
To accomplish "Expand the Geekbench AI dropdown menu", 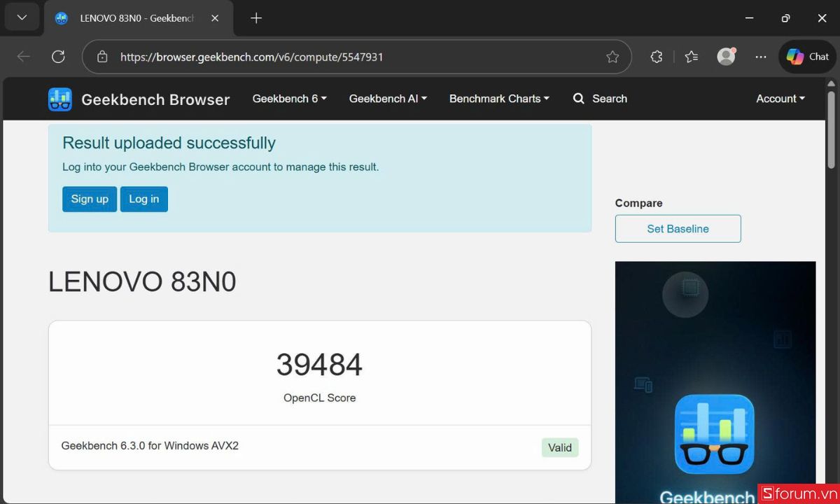I will point(388,99).
